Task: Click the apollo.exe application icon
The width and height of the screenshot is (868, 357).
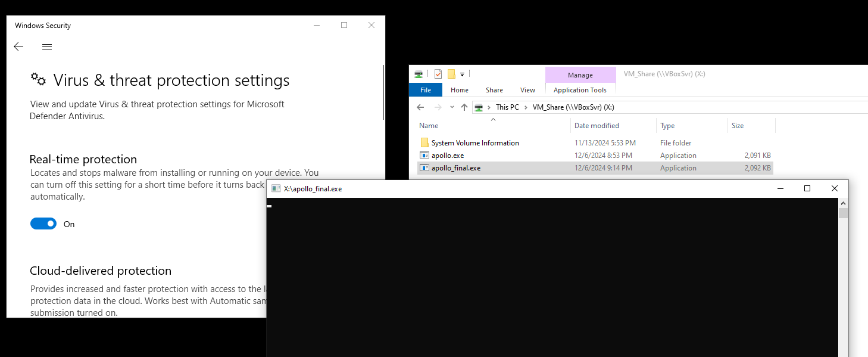Action: [424, 156]
